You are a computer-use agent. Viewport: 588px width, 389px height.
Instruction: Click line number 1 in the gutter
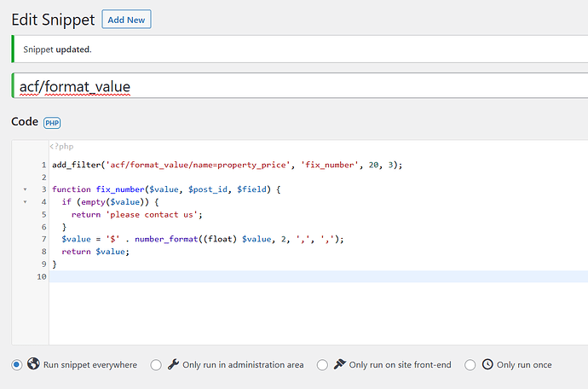[x=43, y=165]
